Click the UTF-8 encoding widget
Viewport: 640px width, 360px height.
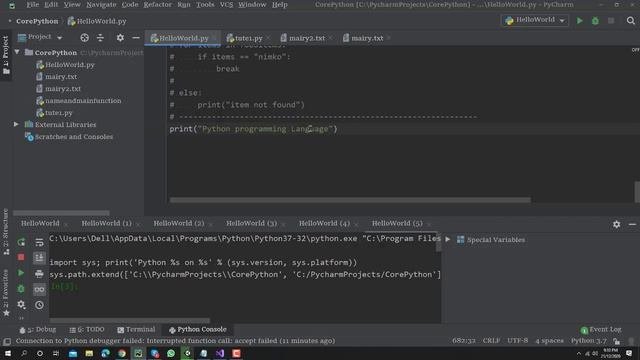pyautogui.click(x=518, y=340)
